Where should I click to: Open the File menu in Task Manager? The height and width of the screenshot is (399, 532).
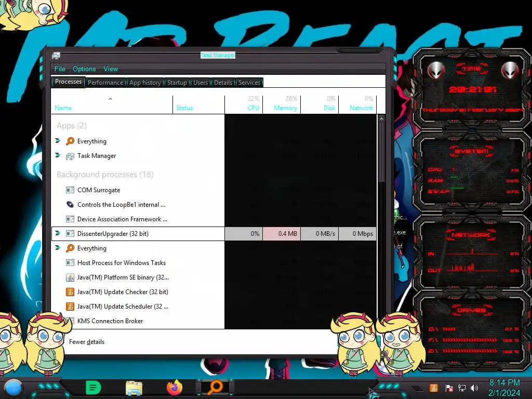point(60,69)
